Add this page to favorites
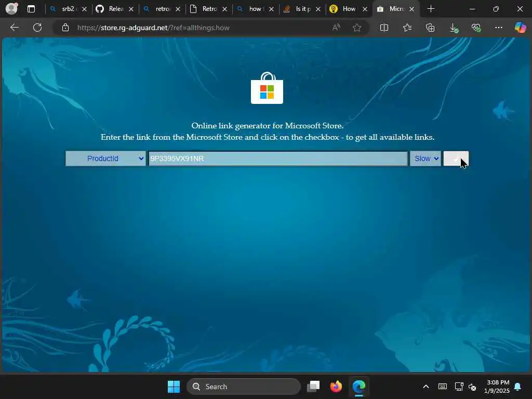Image resolution: width=532 pixels, height=399 pixels. click(356, 28)
